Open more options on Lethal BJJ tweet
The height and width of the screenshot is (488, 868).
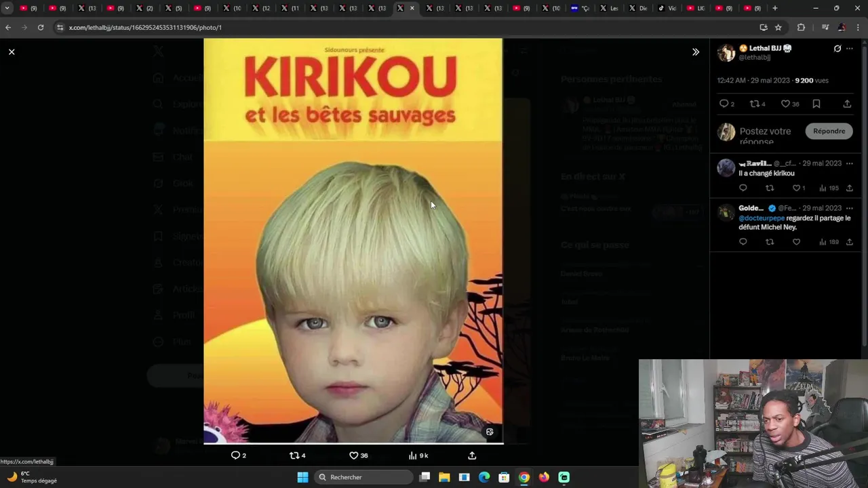[x=849, y=49]
